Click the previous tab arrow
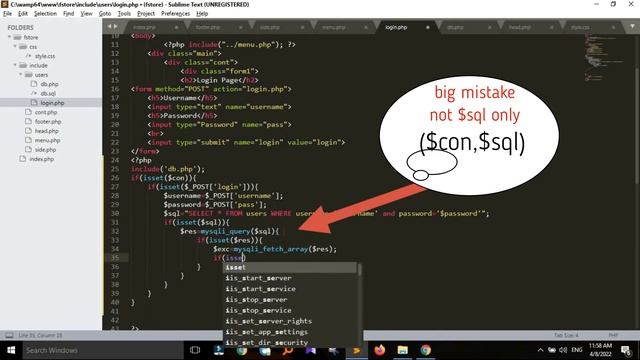 109,27
